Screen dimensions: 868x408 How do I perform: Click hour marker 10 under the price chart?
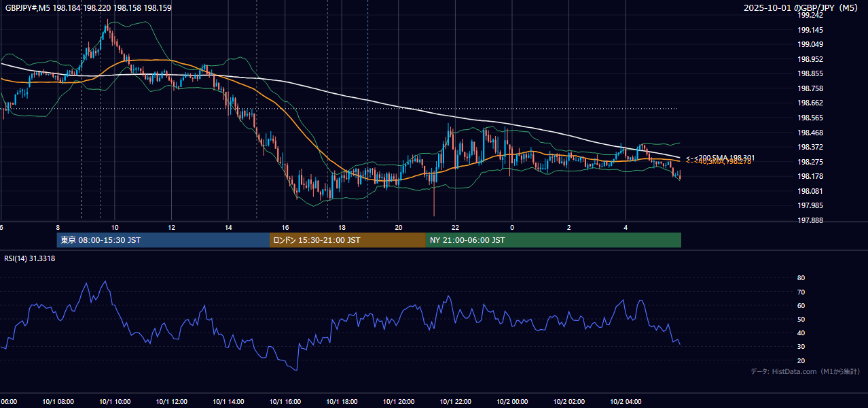click(115, 227)
